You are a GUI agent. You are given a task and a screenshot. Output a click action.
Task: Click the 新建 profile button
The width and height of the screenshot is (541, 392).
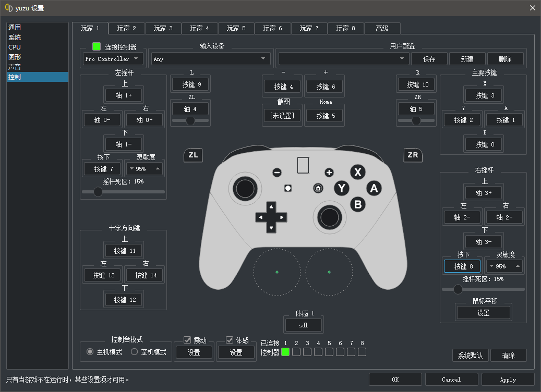tap(467, 59)
